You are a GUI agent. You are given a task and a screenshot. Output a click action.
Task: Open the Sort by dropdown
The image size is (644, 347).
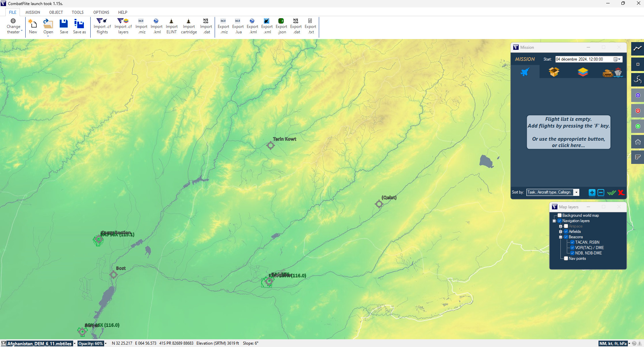coord(576,193)
